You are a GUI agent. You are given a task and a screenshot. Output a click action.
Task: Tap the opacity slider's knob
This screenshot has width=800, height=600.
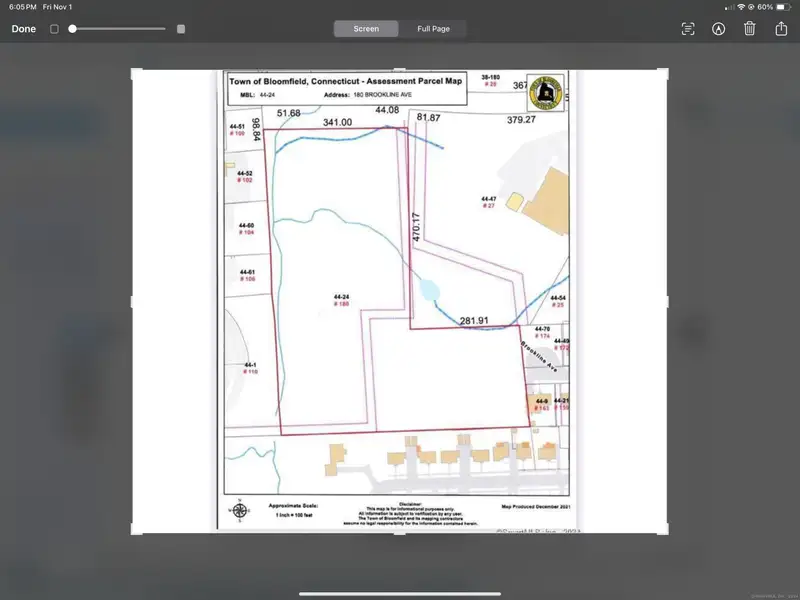[73, 29]
